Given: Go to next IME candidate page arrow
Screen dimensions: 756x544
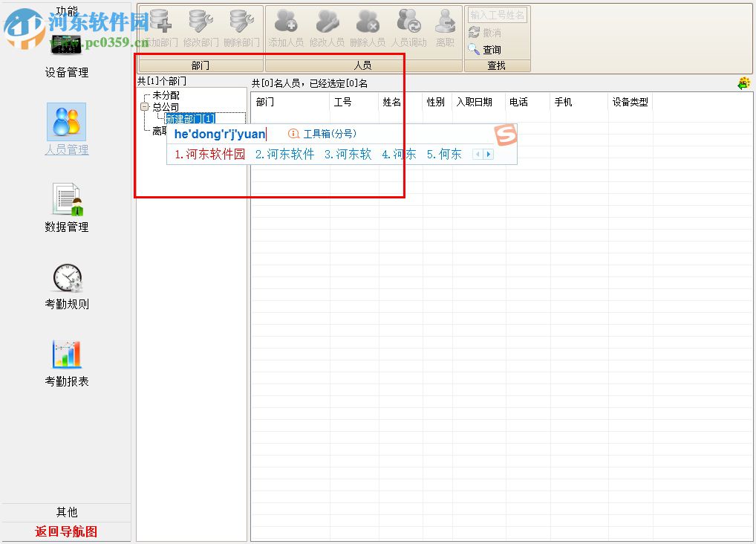Looking at the screenshot, I should click(489, 154).
